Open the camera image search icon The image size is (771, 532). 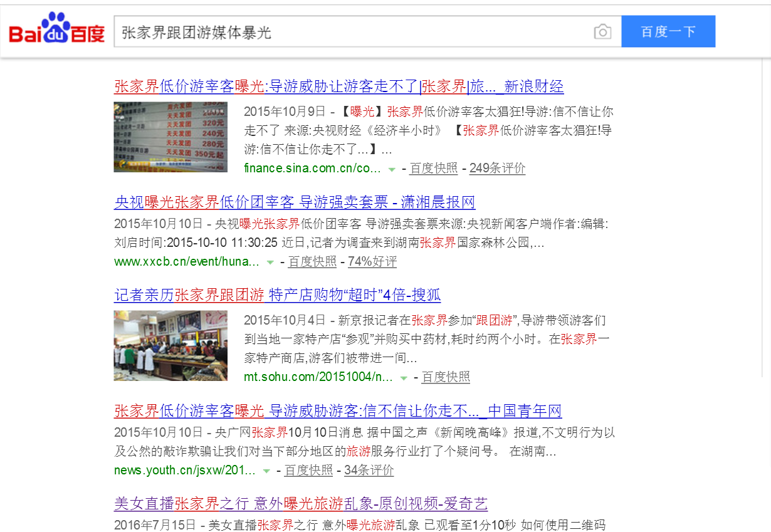point(602,32)
